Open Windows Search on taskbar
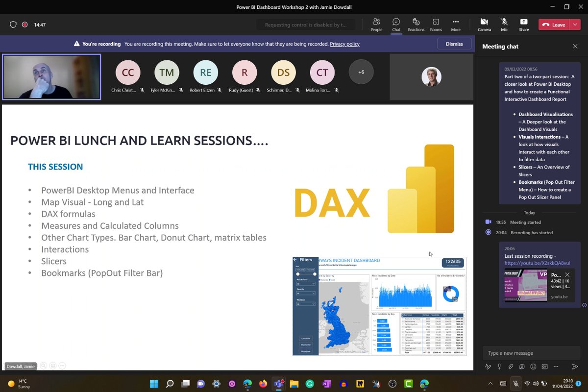588x392 pixels. (x=170, y=384)
